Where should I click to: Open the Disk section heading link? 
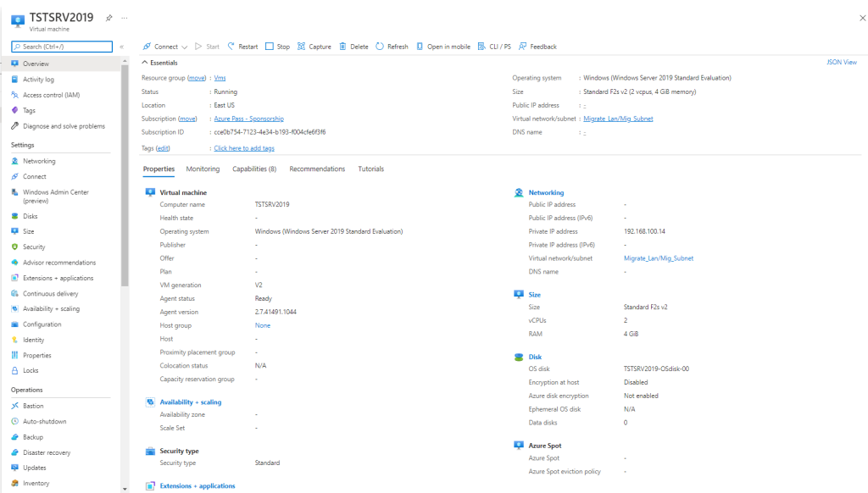click(535, 357)
